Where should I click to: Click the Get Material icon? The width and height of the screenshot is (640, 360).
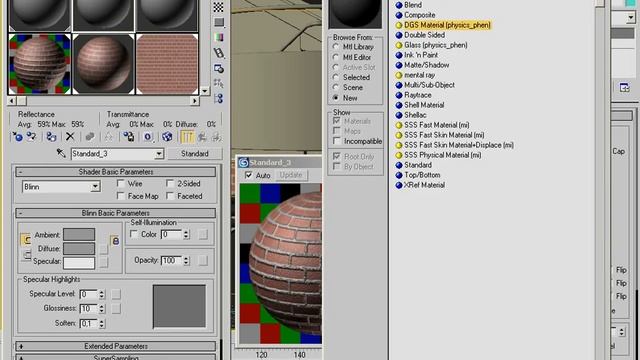[x=18, y=137]
